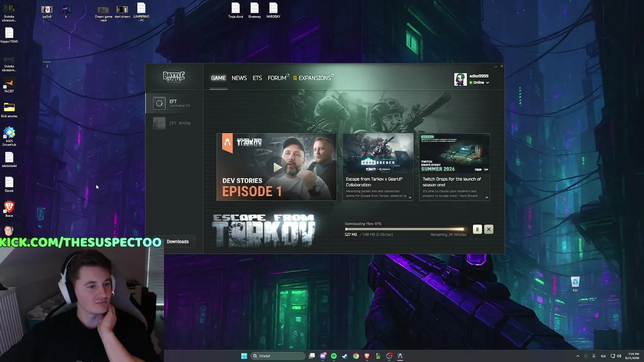Open the Online status dropdown

[x=479, y=82]
